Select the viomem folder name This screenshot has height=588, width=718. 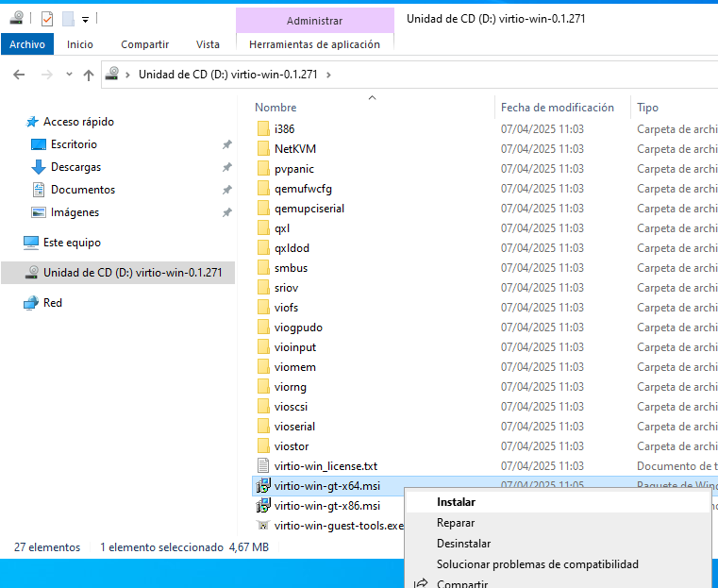[x=295, y=367]
